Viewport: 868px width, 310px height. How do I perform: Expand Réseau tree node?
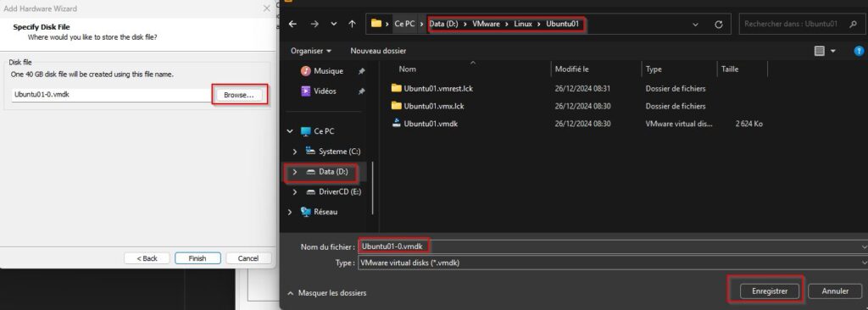tap(290, 212)
